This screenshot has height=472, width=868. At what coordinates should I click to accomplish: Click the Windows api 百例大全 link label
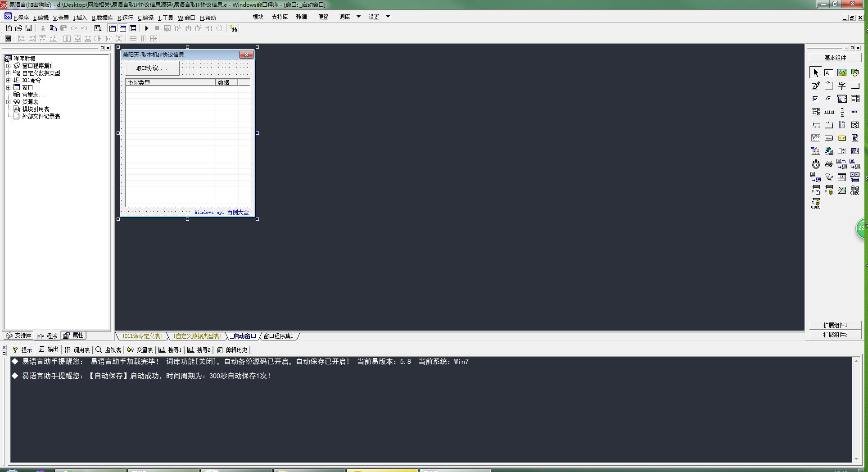(x=222, y=212)
